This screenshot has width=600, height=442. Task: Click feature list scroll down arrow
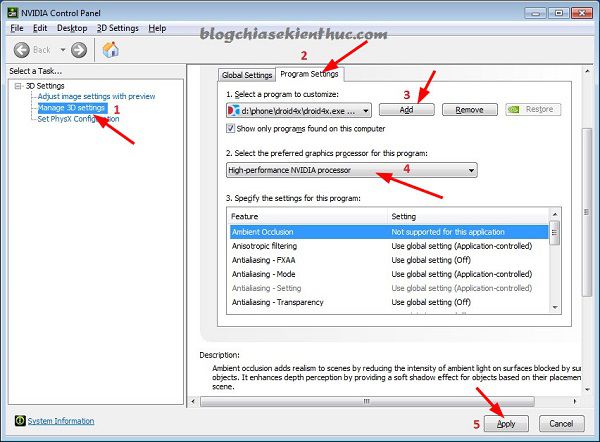pyautogui.click(x=555, y=308)
